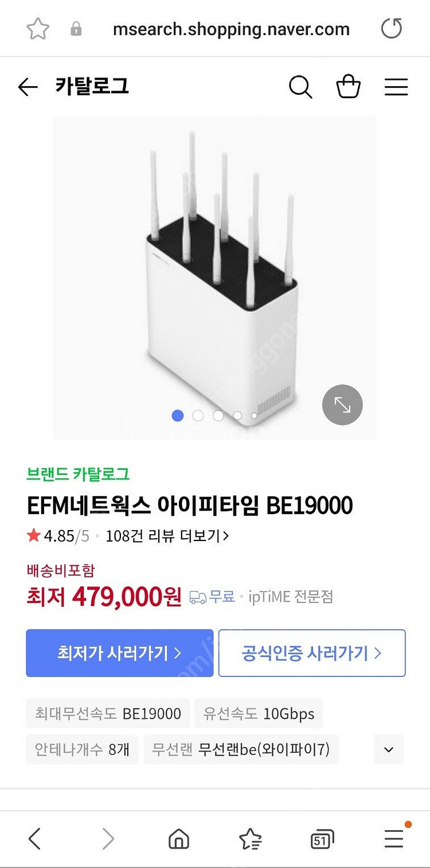Go back using the catalog arrow
430x868 pixels.
(x=28, y=87)
